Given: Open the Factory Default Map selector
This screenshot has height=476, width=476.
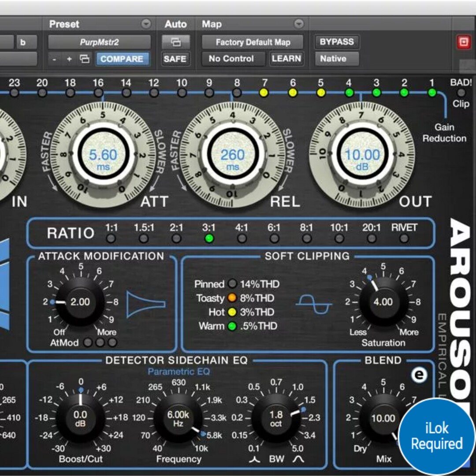Looking at the screenshot, I should click(253, 42).
